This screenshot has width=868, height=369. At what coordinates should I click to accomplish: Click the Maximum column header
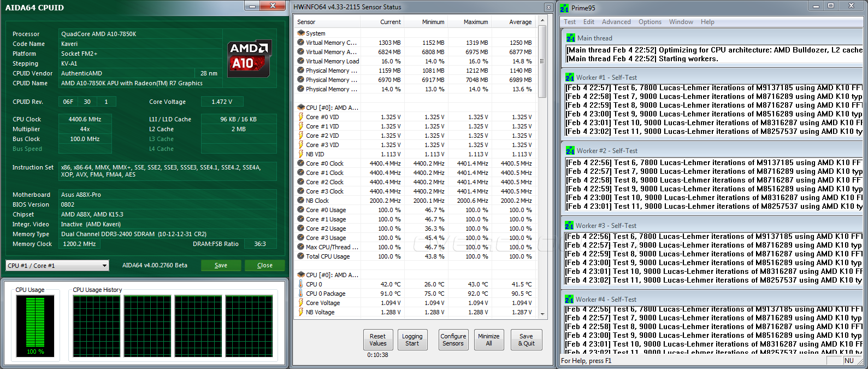pos(469,22)
